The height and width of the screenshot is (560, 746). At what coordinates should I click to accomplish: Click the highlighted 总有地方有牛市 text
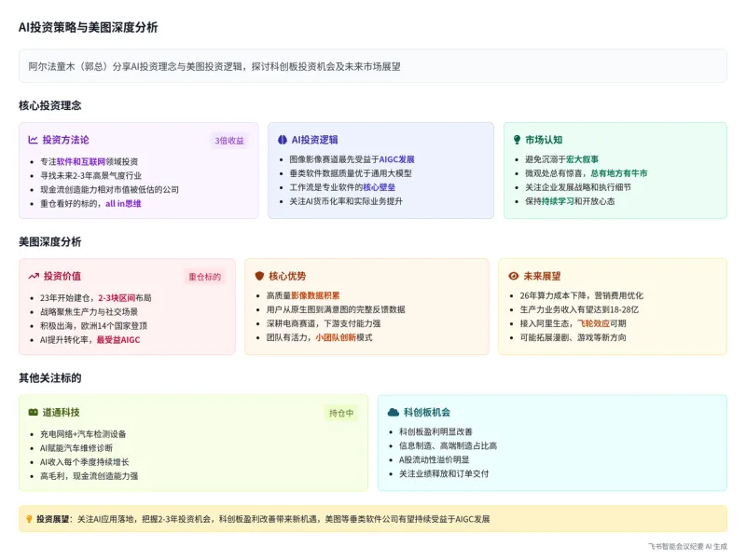[x=619, y=173]
